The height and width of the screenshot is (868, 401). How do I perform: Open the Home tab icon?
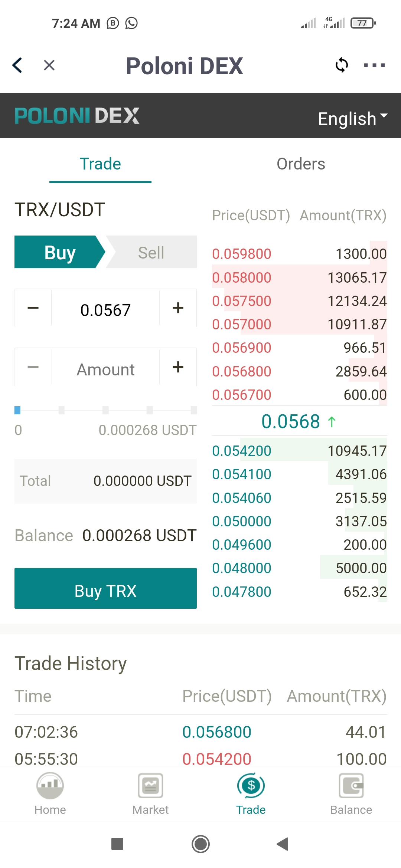pyautogui.click(x=50, y=786)
